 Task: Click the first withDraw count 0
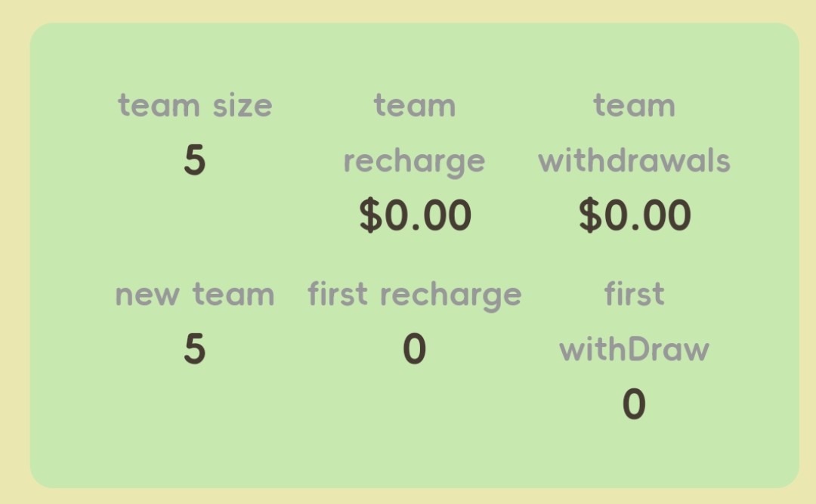(x=634, y=404)
